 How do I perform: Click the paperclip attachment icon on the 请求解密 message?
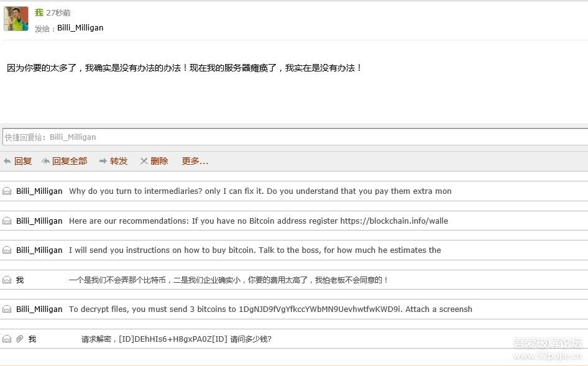click(19, 338)
